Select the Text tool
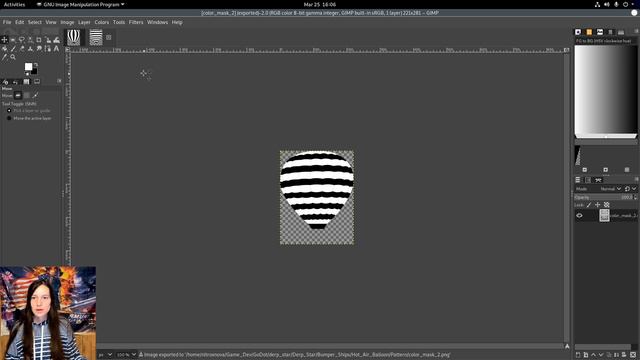The height and width of the screenshot is (360, 640). tap(57, 49)
